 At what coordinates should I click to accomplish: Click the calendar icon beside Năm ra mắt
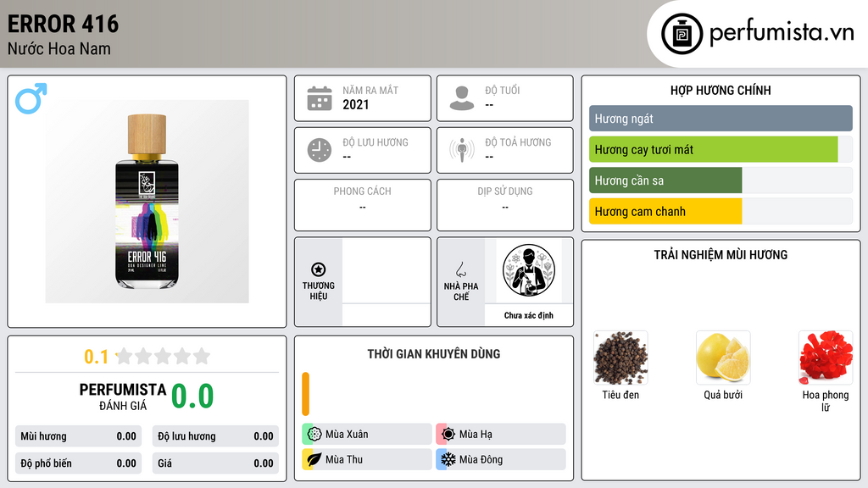pyautogui.click(x=320, y=98)
